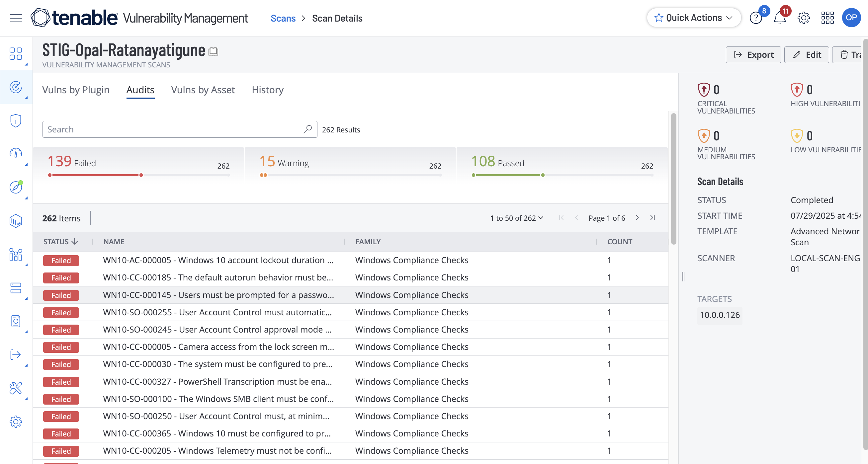
Task: Open the hexagon analytics icon in sidebar
Action: pyautogui.click(x=16, y=221)
